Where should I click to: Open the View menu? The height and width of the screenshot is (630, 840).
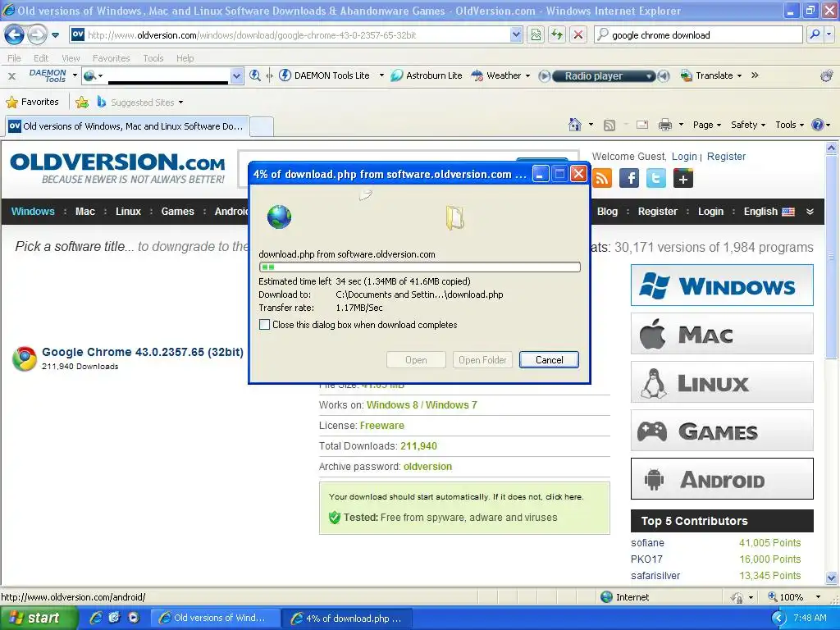tap(71, 58)
